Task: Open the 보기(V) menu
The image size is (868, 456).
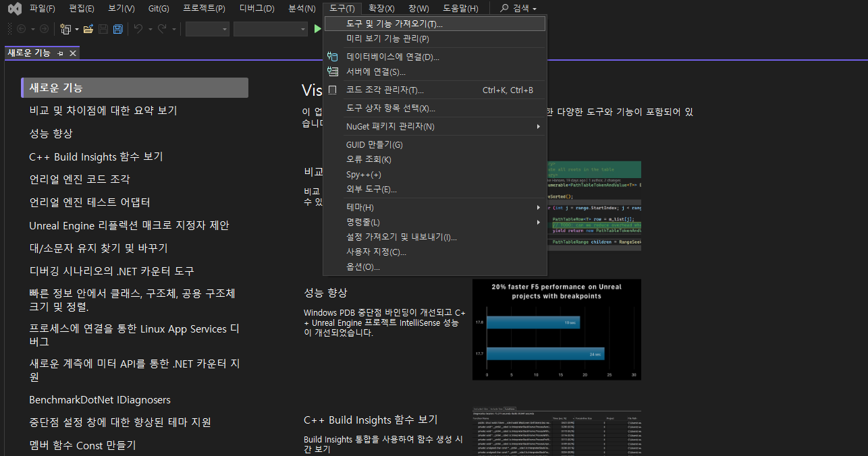Action: point(121,8)
